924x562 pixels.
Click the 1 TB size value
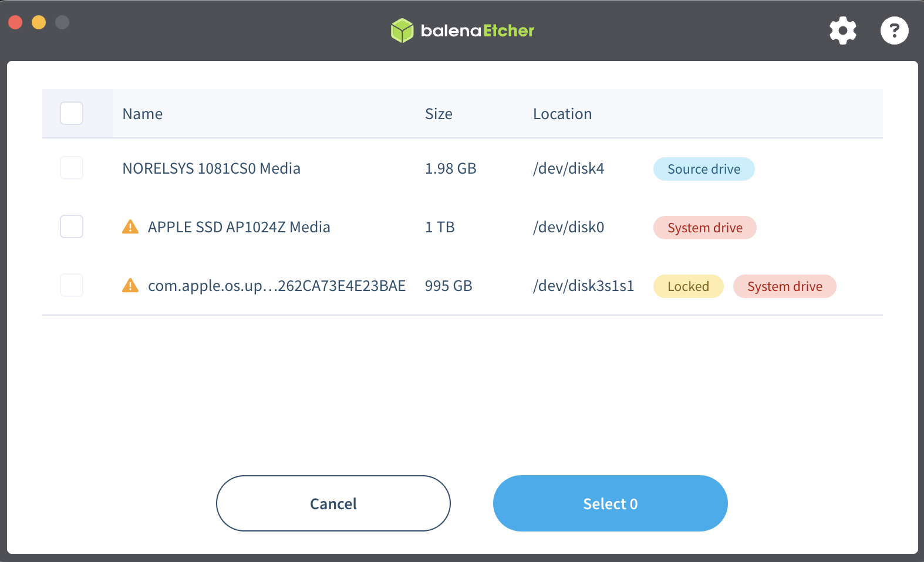click(440, 227)
